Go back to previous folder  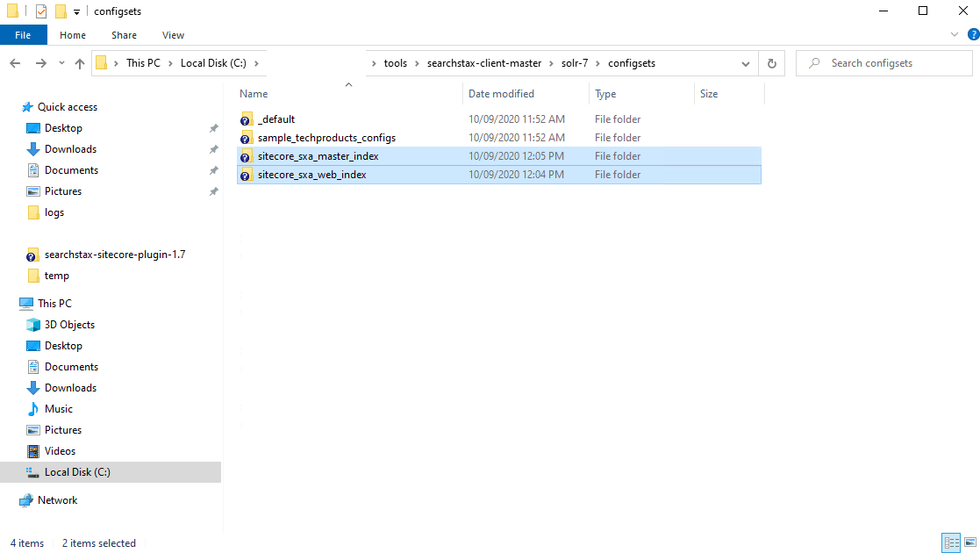[15, 63]
